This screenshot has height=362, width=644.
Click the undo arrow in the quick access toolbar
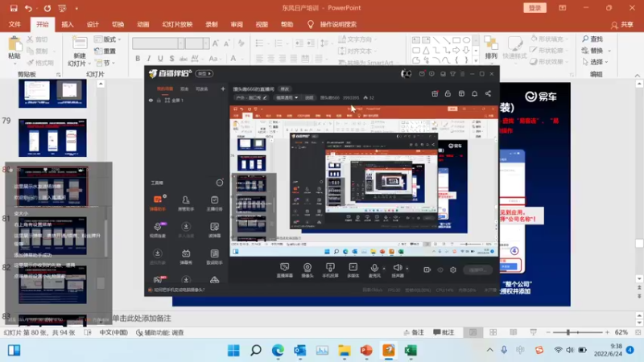coord(28,8)
